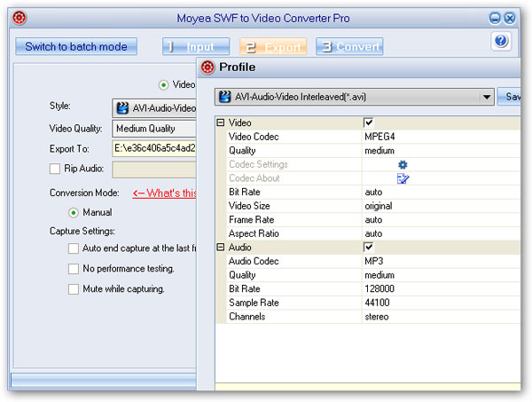Go to step 2 Export tab
The height and width of the screenshot is (402, 532).
click(x=273, y=47)
